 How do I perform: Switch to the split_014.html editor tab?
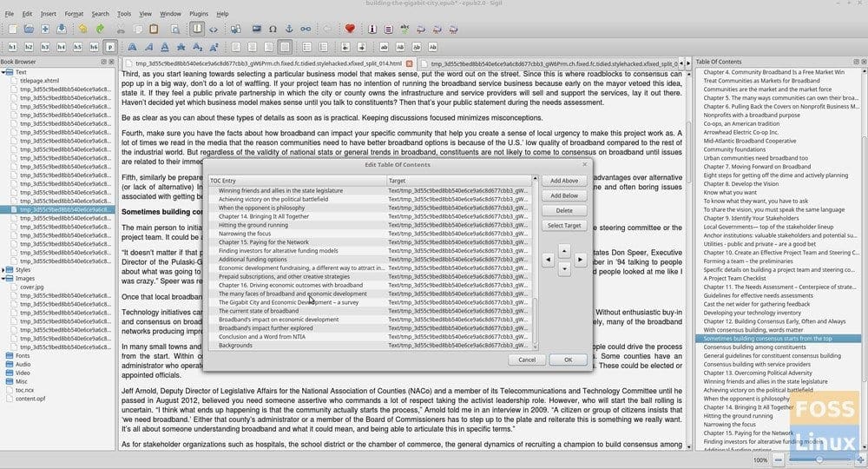point(268,63)
